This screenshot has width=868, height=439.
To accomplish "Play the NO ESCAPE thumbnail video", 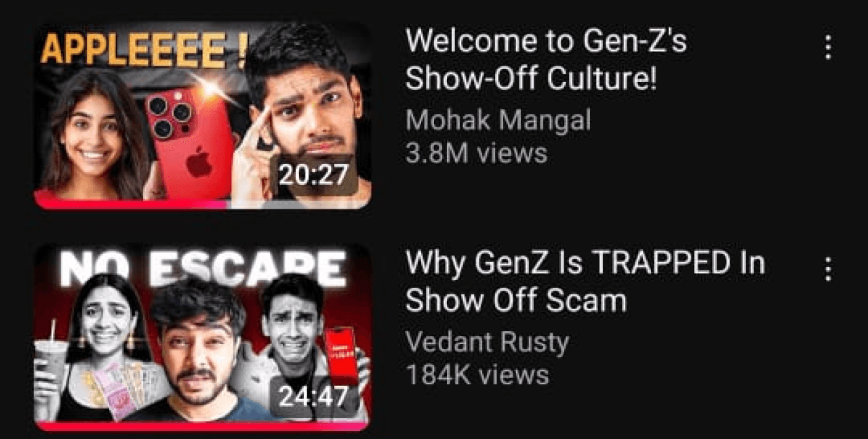I will click(203, 337).
